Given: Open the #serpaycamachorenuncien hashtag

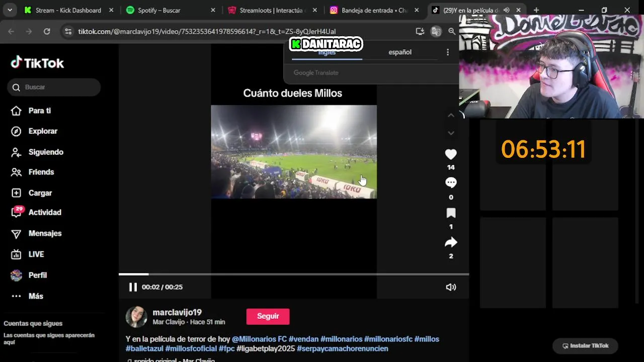Looking at the screenshot, I should coord(343,348).
